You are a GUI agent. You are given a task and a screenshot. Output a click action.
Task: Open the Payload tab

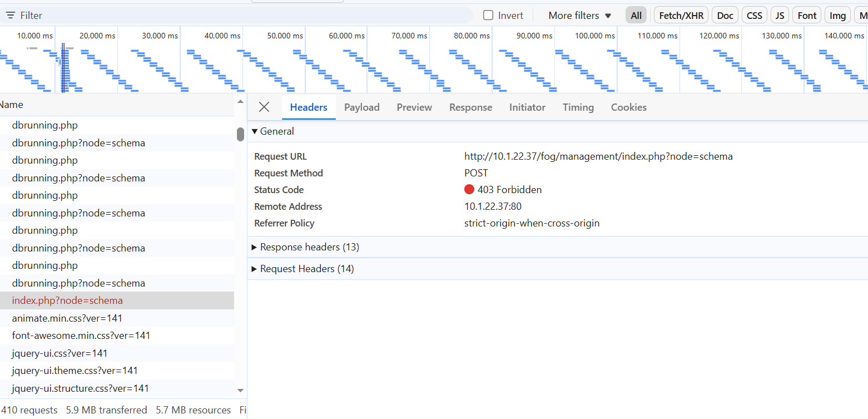point(362,107)
